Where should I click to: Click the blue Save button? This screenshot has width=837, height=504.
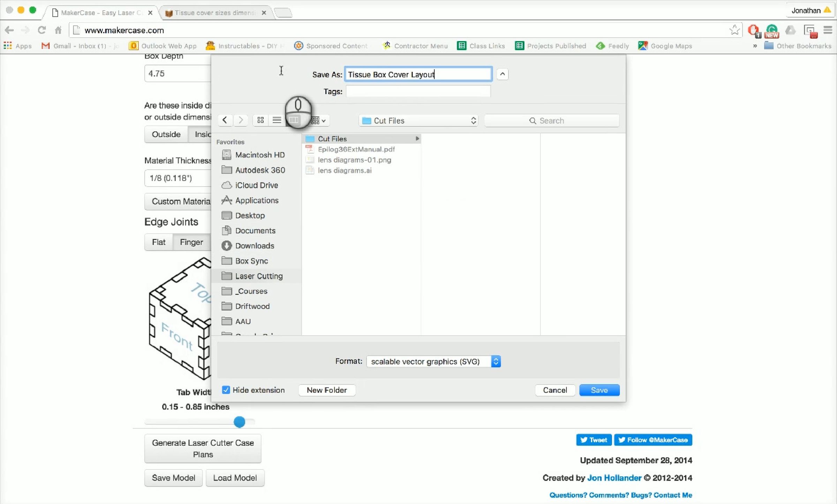pyautogui.click(x=599, y=390)
